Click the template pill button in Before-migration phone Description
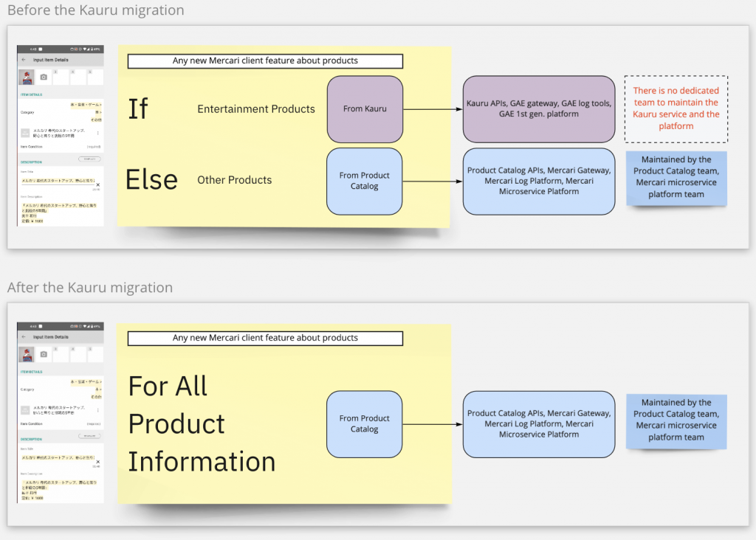The width and height of the screenshot is (756, 540). [x=89, y=159]
